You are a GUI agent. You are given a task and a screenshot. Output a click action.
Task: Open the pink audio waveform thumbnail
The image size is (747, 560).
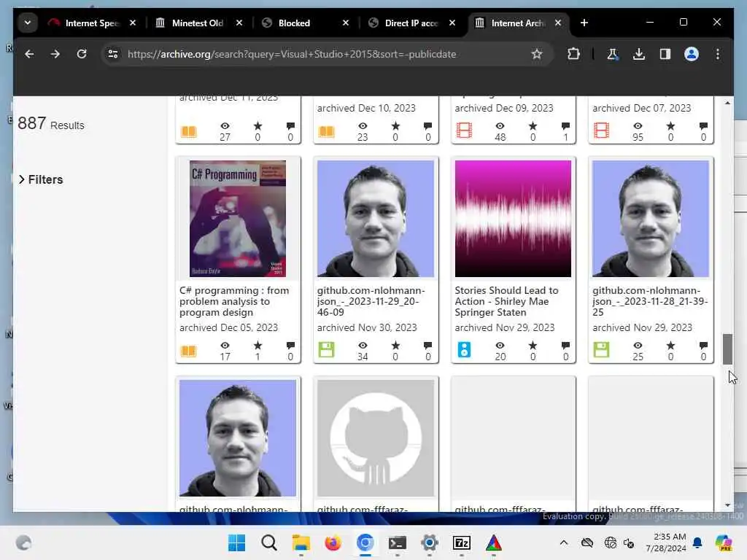[513, 219]
